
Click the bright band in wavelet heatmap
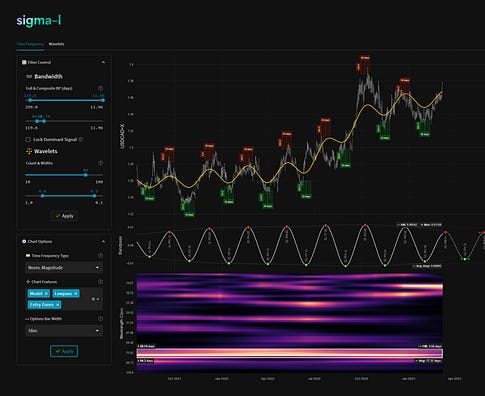click(290, 353)
